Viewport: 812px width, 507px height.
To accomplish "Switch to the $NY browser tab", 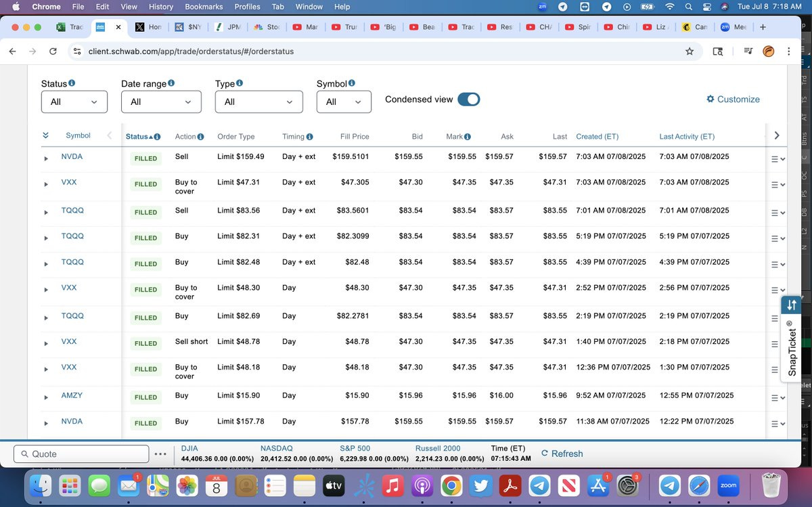I will (187, 27).
